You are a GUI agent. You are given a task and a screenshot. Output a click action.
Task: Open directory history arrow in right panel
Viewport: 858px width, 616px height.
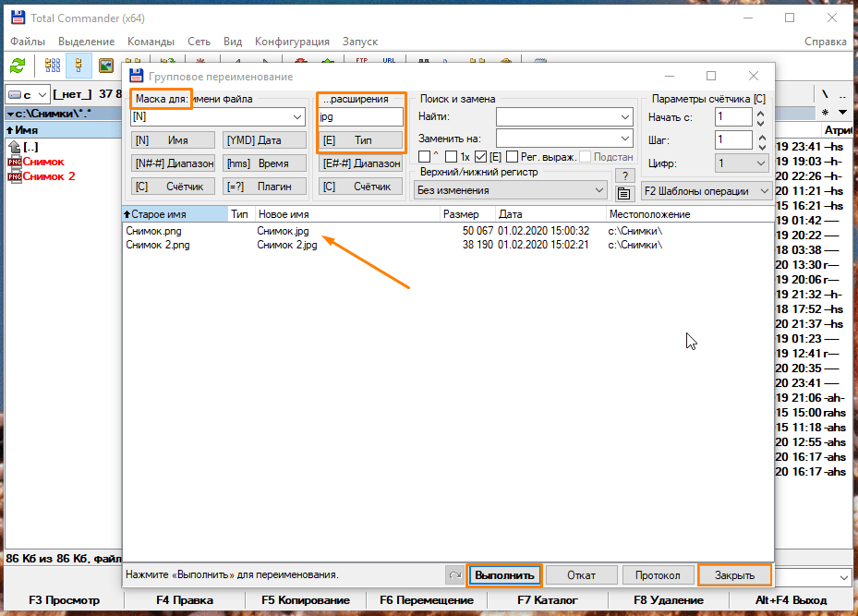point(843,112)
